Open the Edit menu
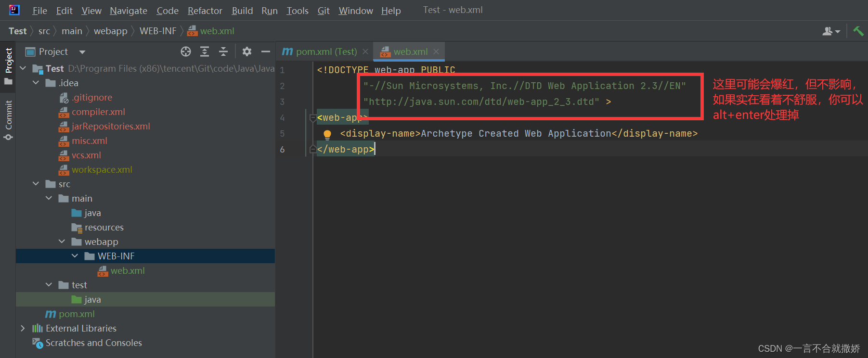Screen dimensions: 868x358 pos(64,11)
